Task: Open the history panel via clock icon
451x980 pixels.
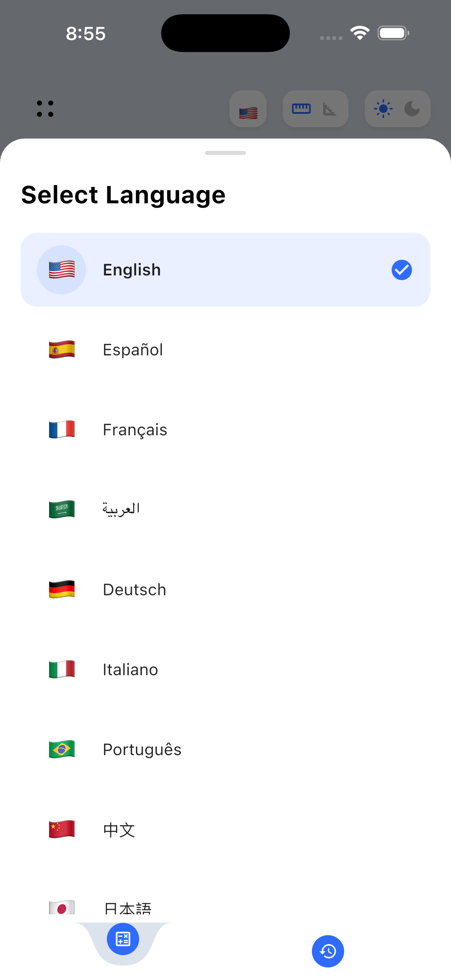Action: click(x=328, y=951)
